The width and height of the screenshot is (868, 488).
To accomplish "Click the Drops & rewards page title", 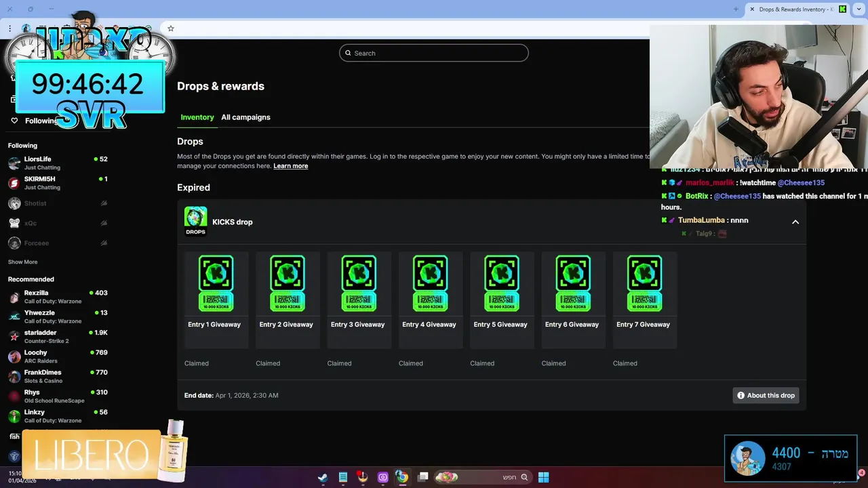I will click(221, 86).
